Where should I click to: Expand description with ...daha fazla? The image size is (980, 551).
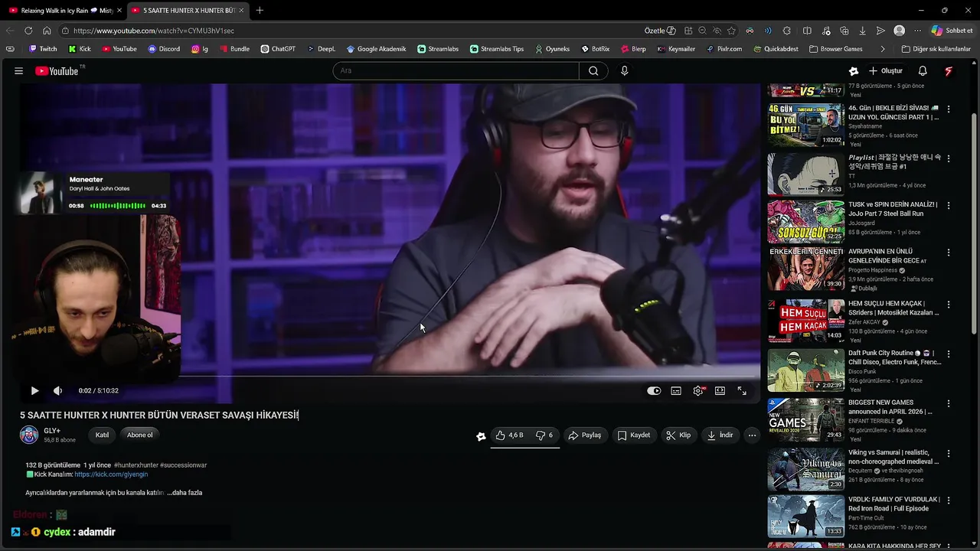tap(185, 493)
